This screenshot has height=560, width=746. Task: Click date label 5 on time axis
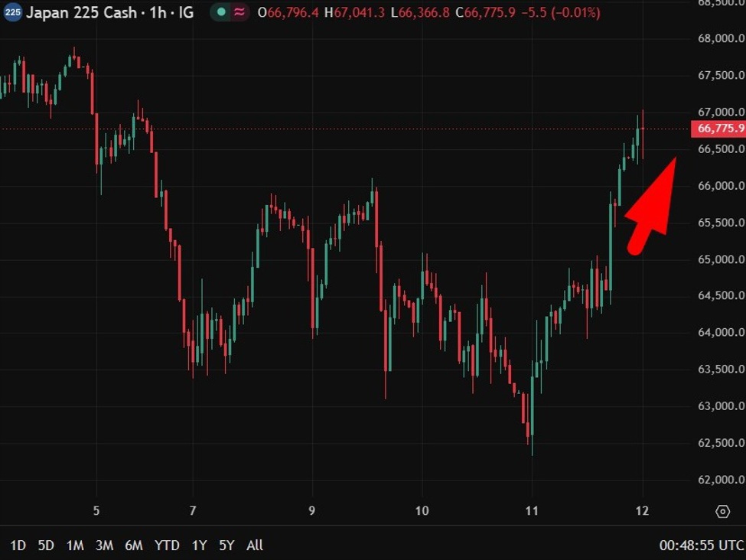96,511
